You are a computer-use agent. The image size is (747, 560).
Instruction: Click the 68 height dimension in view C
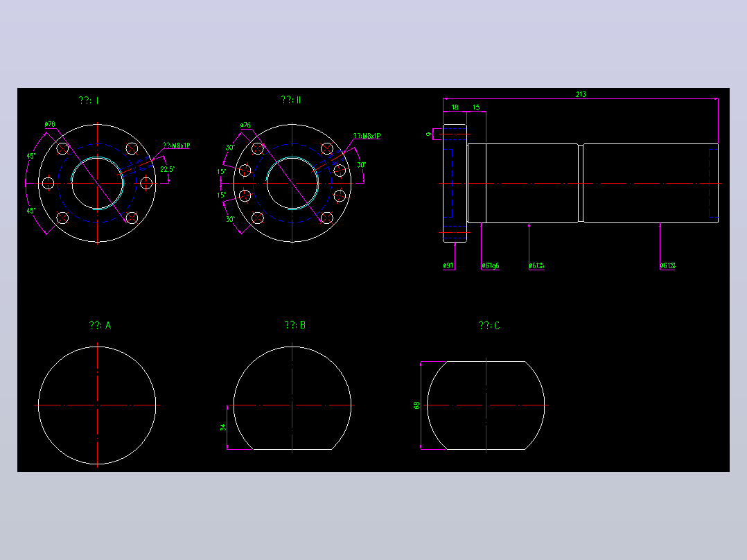coord(416,405)
